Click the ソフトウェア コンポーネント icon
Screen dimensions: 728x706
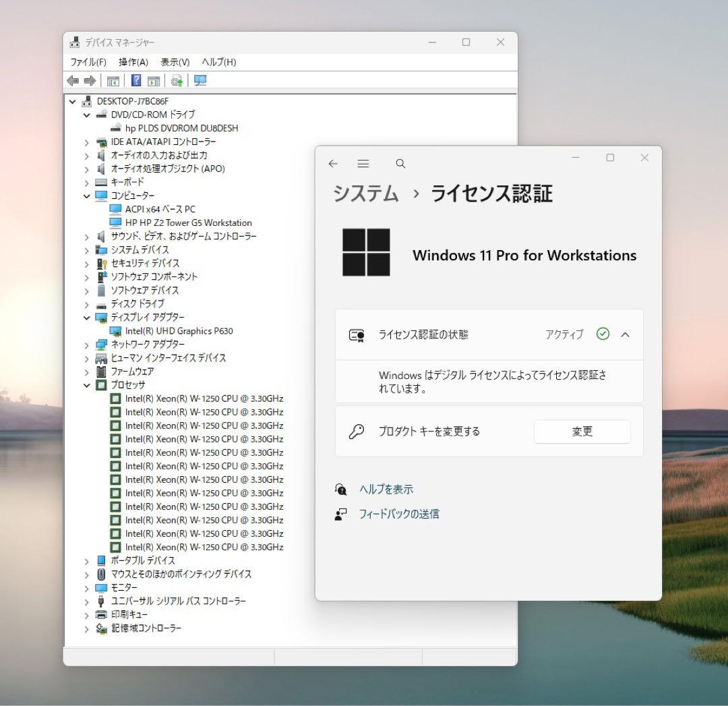tap(101, 277)
